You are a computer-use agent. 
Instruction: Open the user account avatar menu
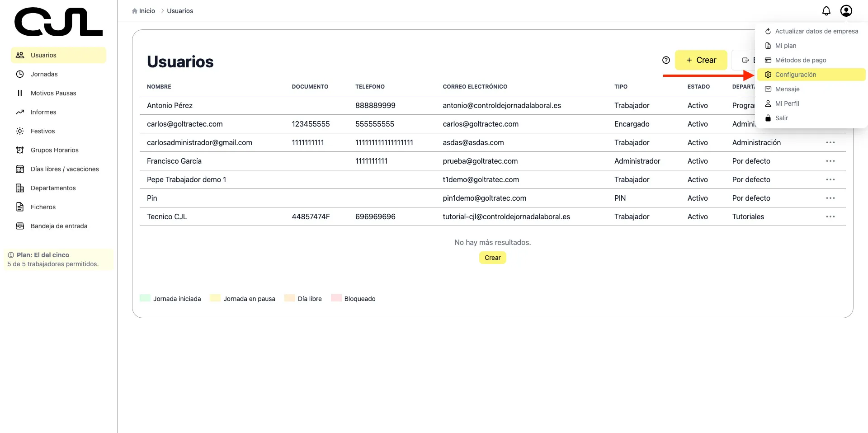tap(846, 11)
